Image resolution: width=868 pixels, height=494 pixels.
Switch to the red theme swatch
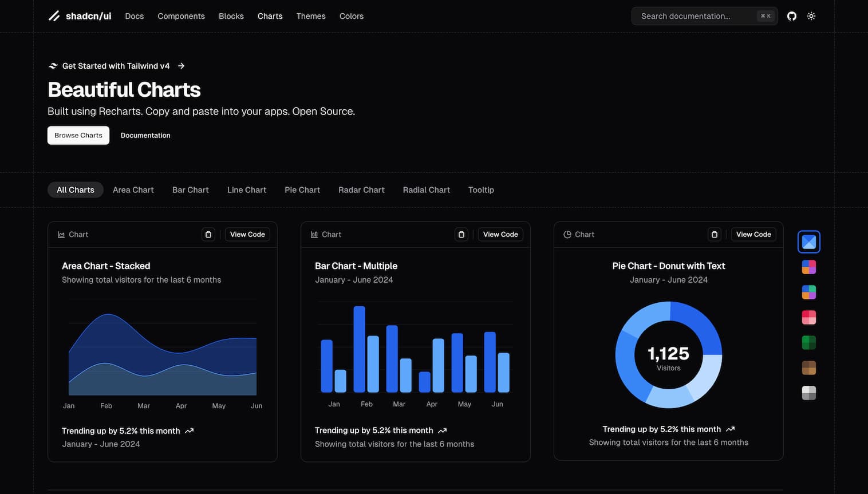tap(808, 317)
